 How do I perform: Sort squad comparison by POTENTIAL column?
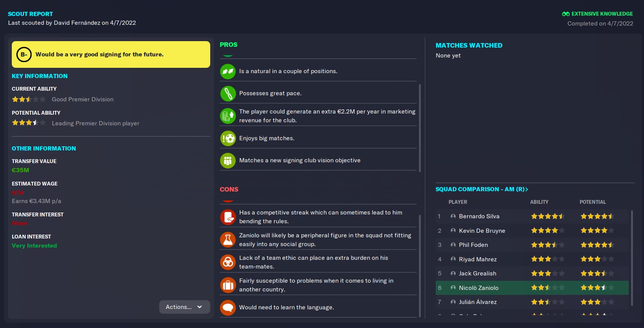(x=593, y=202)
